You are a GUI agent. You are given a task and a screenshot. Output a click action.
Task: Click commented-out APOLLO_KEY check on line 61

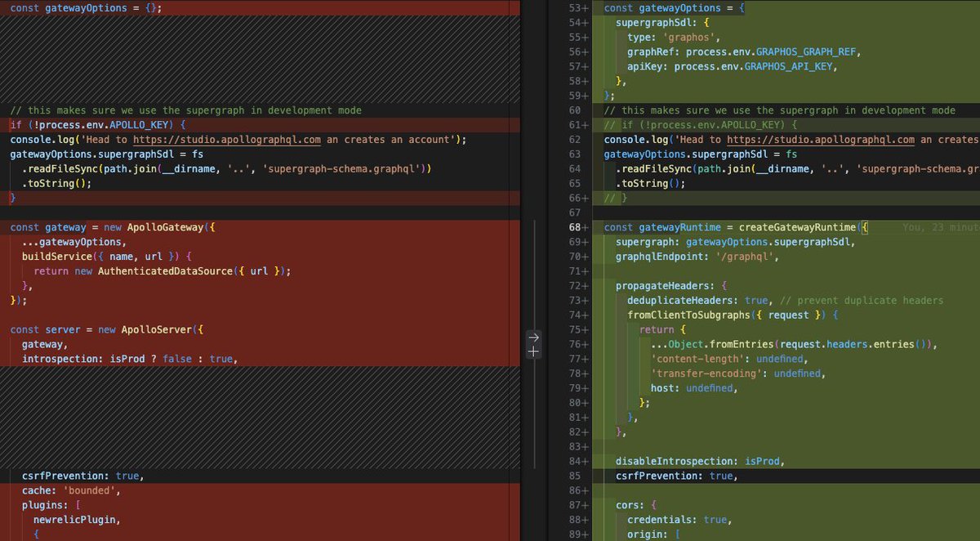point(700,125)
